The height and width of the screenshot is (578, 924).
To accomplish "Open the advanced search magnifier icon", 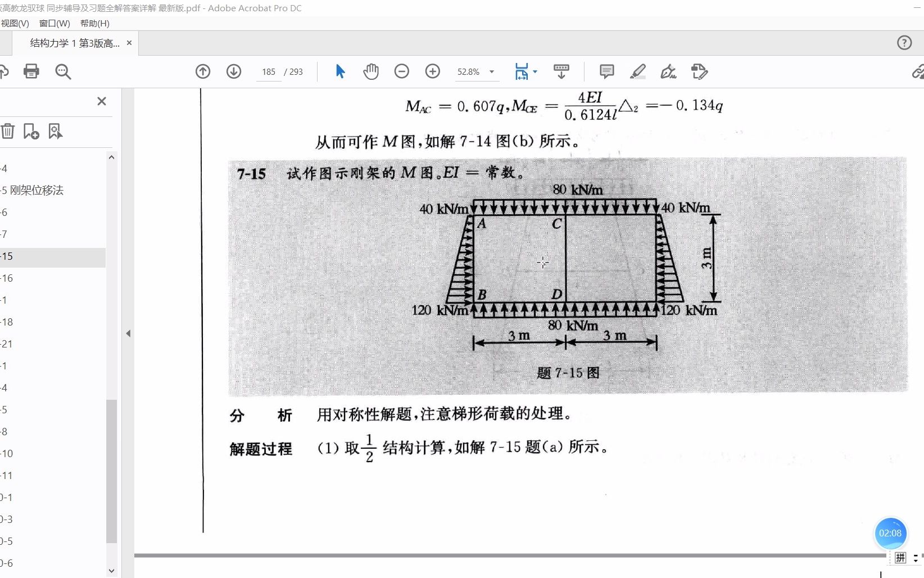I will click(62, 71).
